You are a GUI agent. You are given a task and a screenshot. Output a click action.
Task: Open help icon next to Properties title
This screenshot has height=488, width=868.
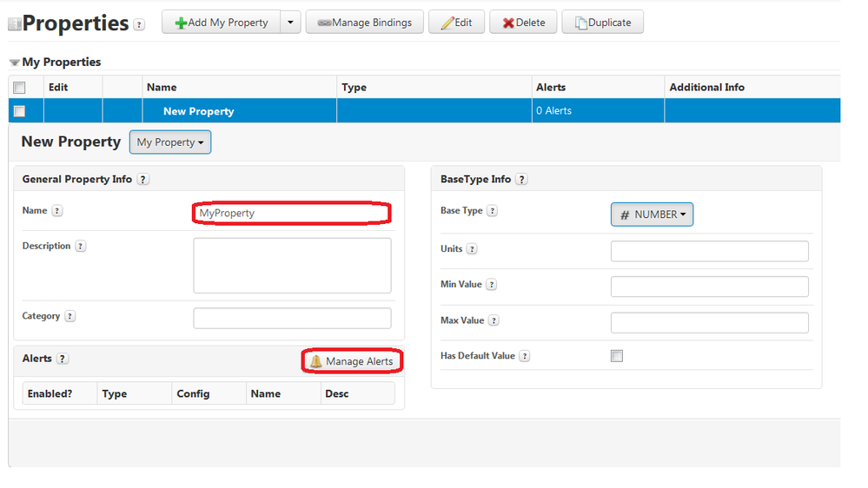(x=140, y=25)
